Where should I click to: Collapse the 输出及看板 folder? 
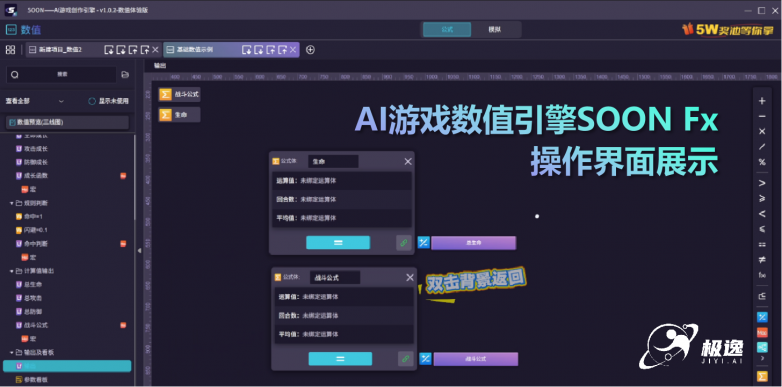tap(12, 352)
